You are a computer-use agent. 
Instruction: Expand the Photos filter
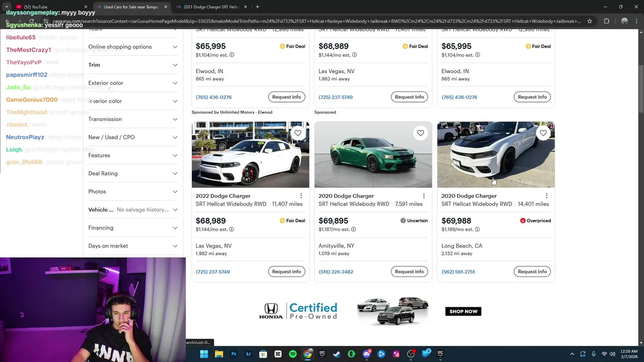pos(133,192)
